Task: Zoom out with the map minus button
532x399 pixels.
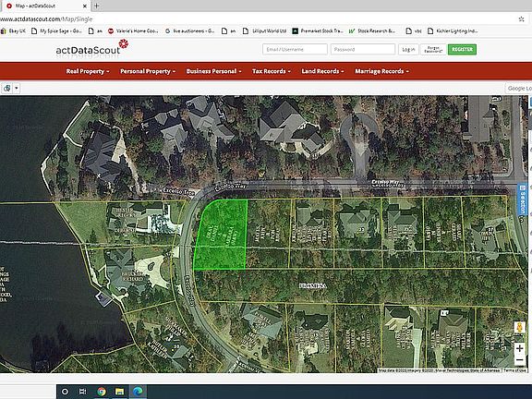Action: click(519, 359)
